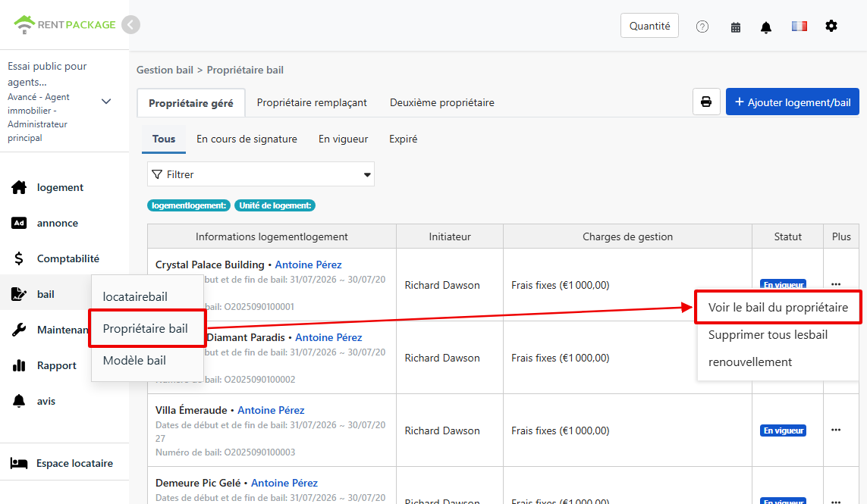The width and height of the screenshot is (867, 504).
Task: Click the Informations logementlogement column header
Action: tap(272, 236)
